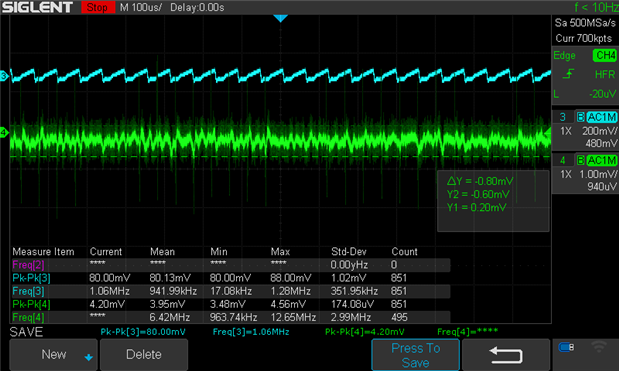619x371 pixels.
Task: Click the SAVE menu title
Action: (26, 332)
